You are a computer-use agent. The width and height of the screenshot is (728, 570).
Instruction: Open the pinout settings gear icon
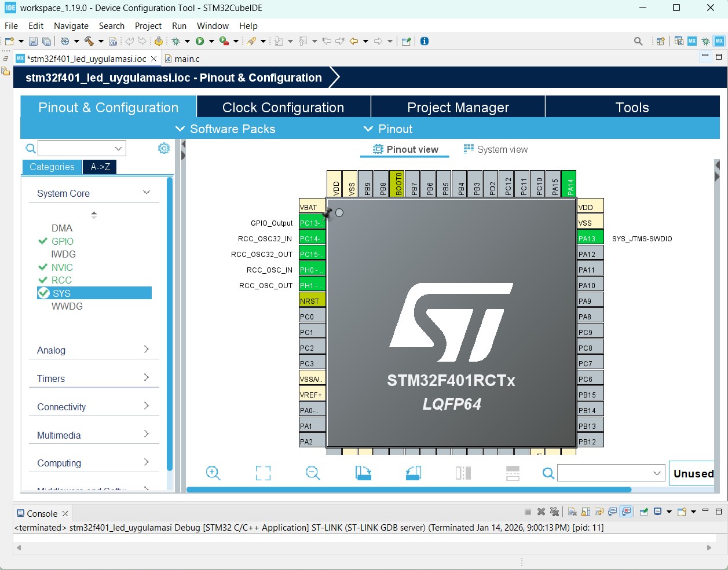click(x=164, y=148)
